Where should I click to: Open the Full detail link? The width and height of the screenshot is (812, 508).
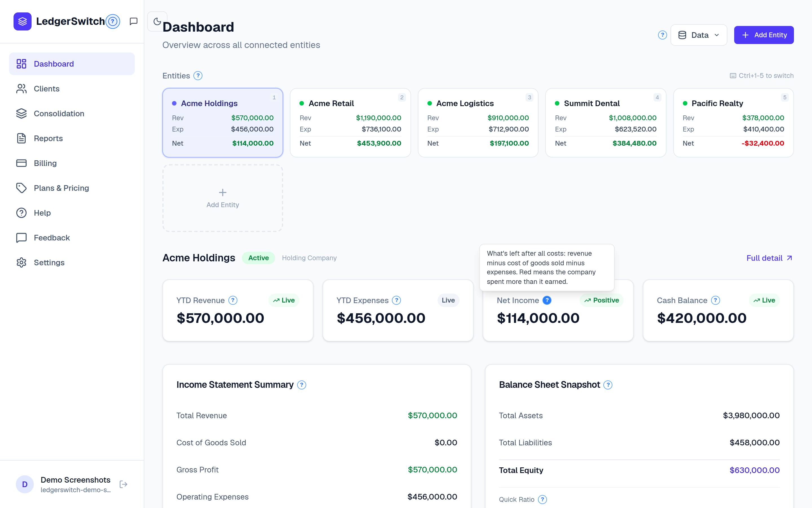(769, 258)
